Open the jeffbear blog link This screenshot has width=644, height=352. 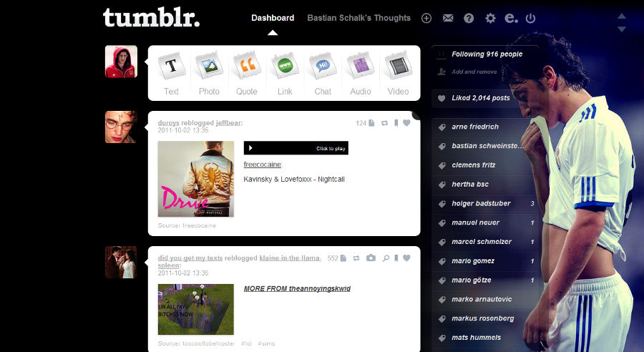click(x=228, y=123)
